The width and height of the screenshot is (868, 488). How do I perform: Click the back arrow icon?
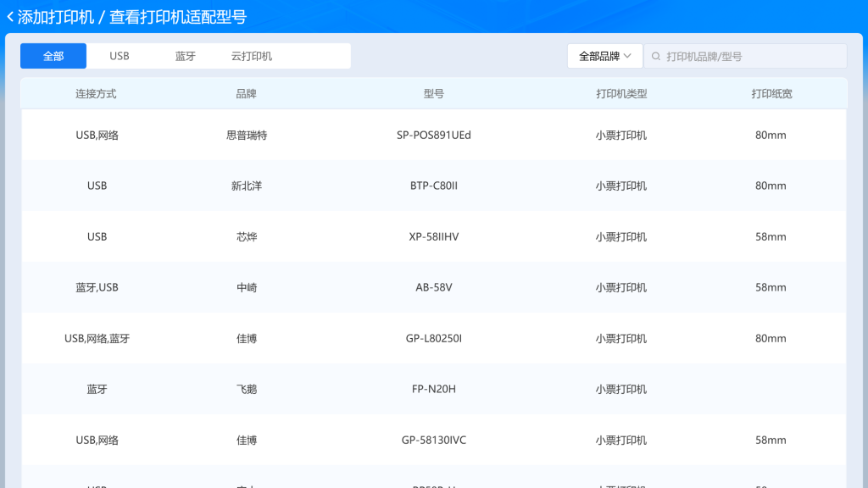coord(10,17)
